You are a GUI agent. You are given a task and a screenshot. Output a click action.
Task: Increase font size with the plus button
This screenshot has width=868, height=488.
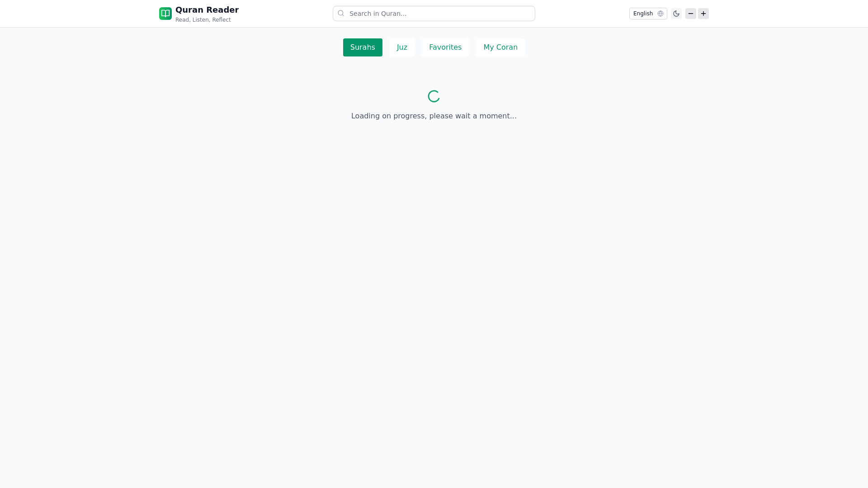click(x=703, y=14)
